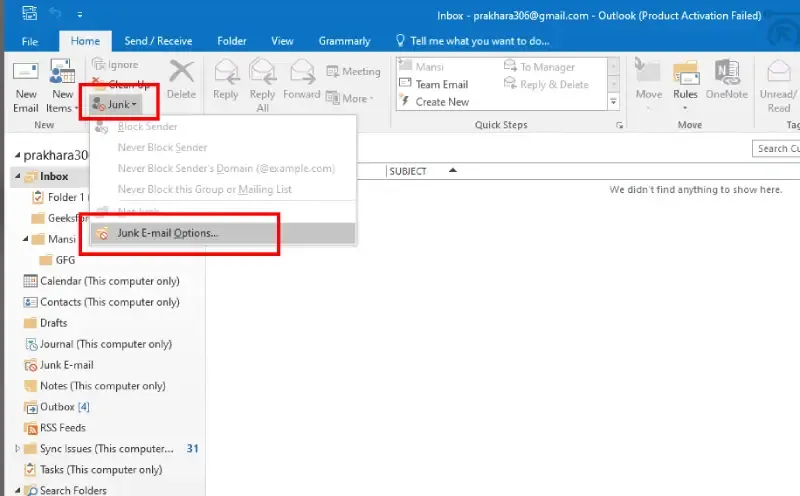Open the Rules dropdown button

pyautogui.click(x=685, y=85)
